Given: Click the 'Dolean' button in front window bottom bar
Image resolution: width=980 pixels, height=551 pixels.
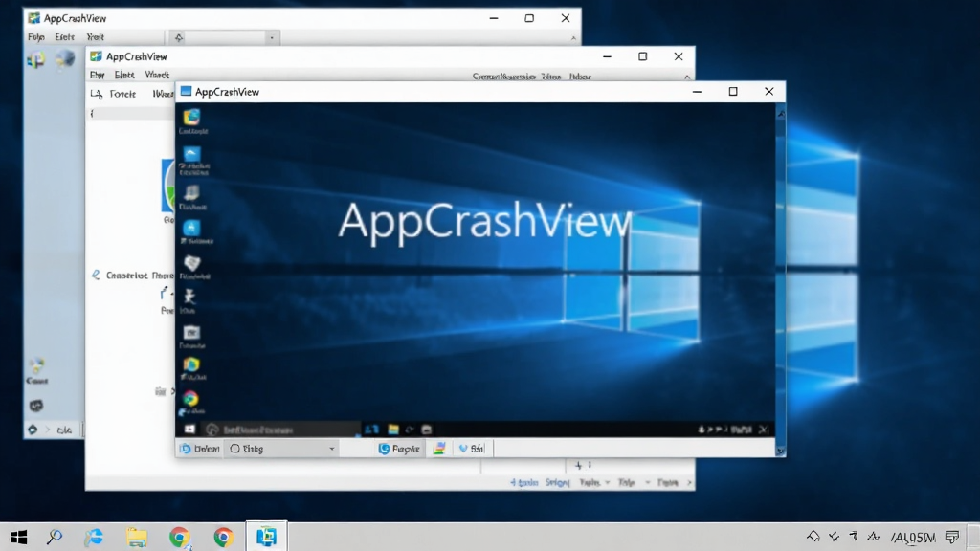Looking at the screenshot, I should click(x=200, y=449).
